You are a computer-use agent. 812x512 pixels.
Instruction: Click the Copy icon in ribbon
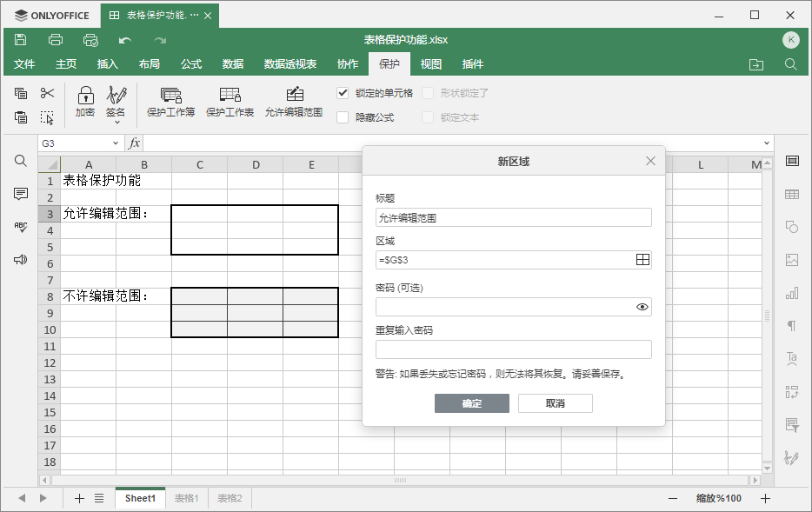[x=21, y=93]
